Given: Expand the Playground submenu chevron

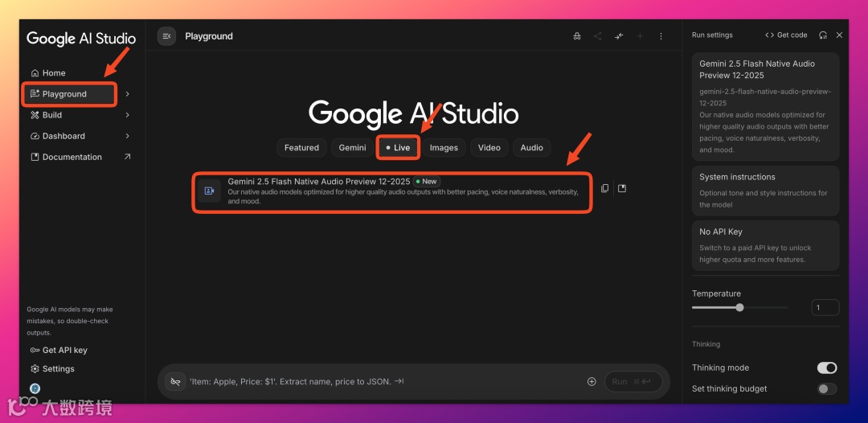Looking at the screenshot, I should pos(127,94).
